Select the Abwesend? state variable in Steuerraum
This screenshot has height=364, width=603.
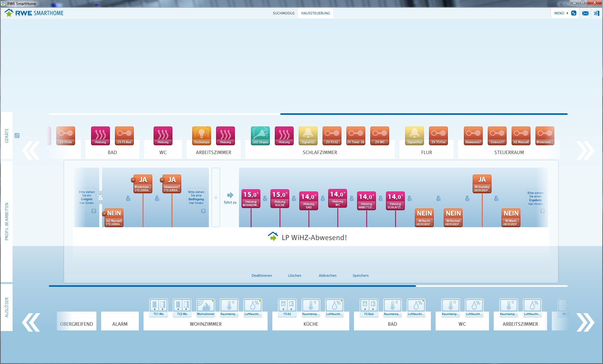click(x=473, y=136)
